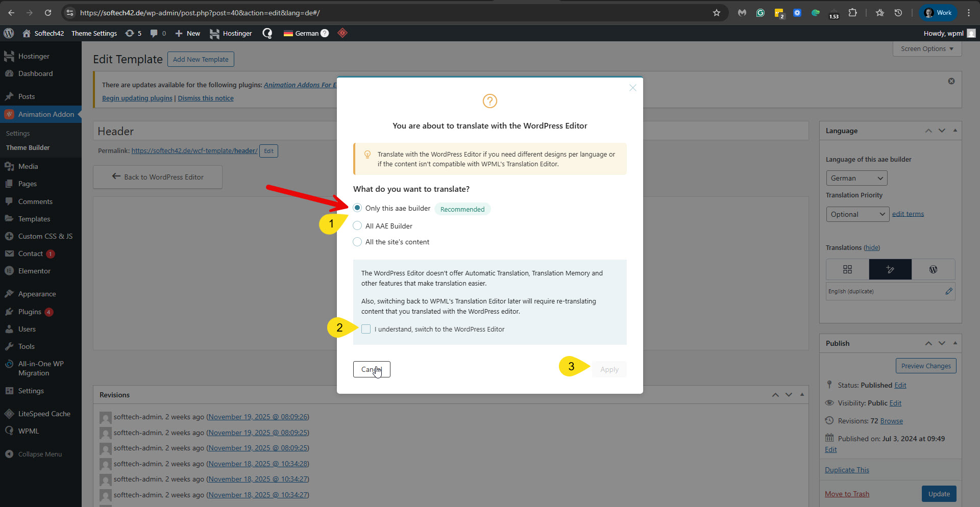
Task: Open the Work profile button
Action: click(938, 13)
